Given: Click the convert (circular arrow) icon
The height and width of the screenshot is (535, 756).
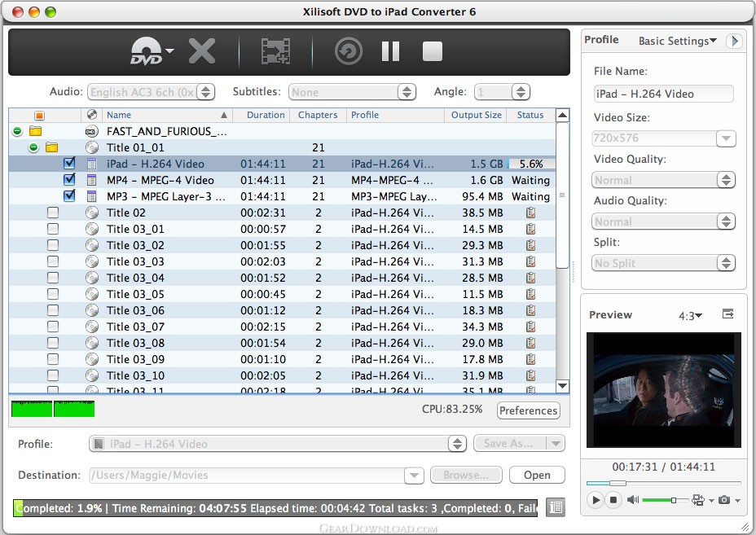Looking at the screenshot, I should point(349,51).
